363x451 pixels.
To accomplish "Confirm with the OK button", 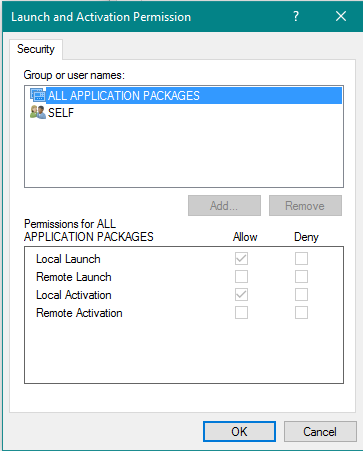I will click(x=239, y=432).
